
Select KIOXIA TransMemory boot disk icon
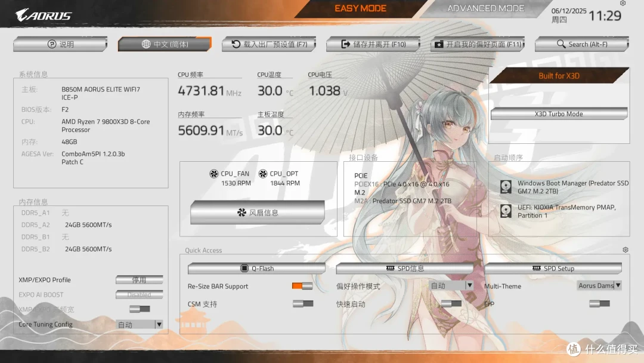tap(506, 211)
